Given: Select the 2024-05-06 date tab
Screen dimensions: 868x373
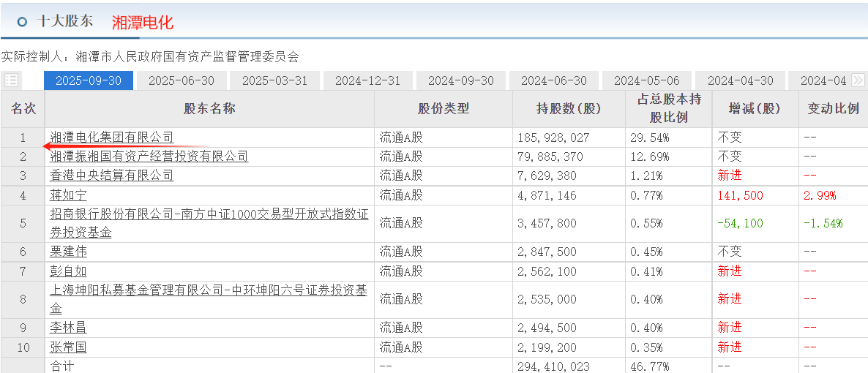Looking at the screenshot, I should click(646, 80).
